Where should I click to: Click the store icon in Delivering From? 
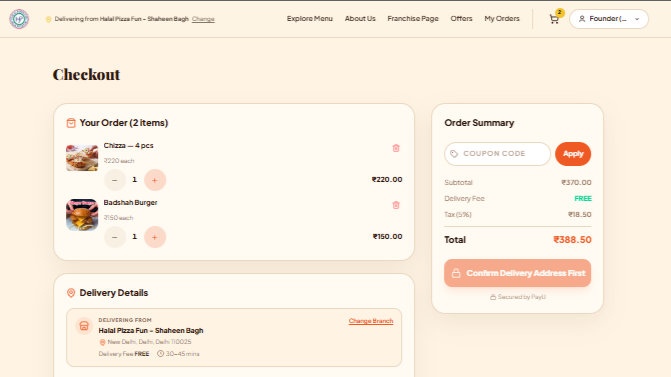pyautogui.click(x=84, y=326)
